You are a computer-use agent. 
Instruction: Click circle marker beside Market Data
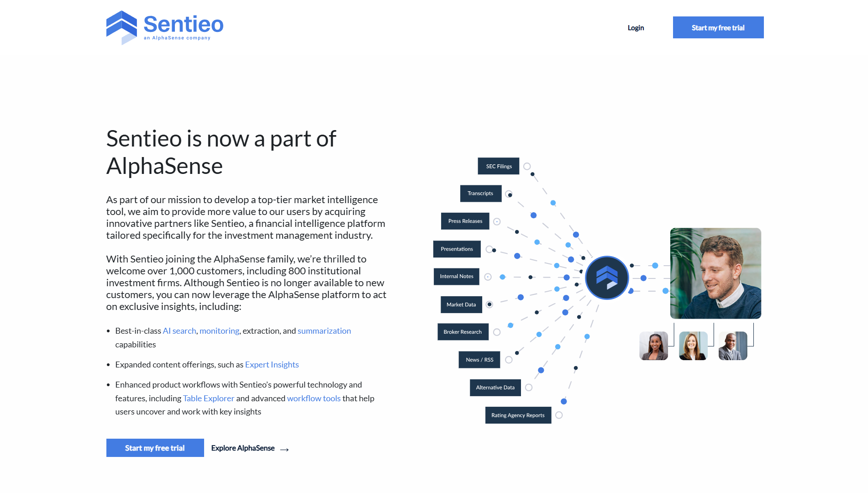tap(489, 304)
